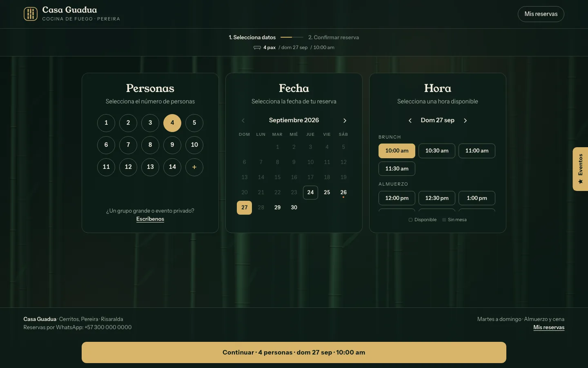Choose September 25 as the date

click(327, 192)
